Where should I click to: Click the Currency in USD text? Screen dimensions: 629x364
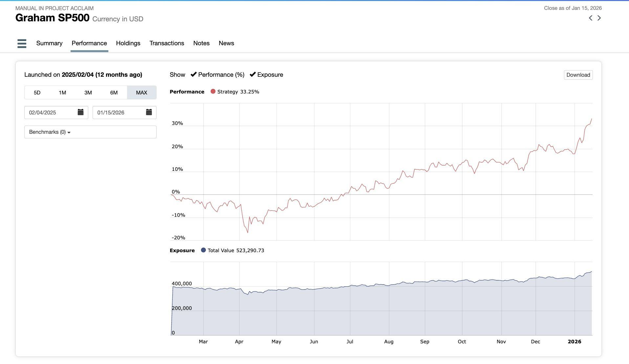coord(118,19)
